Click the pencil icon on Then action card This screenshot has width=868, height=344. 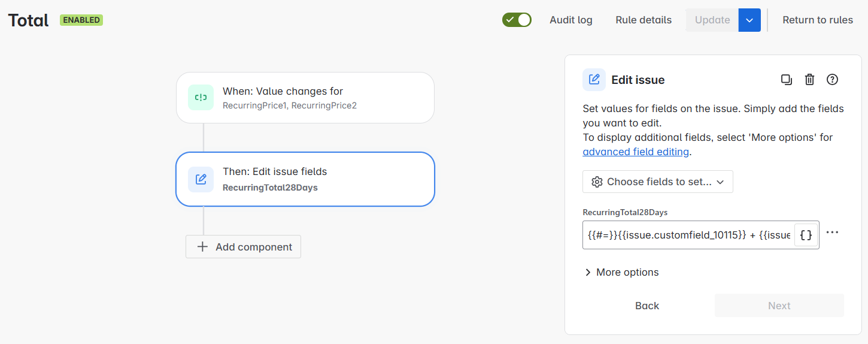pyautogui.click(x=201, y=179)
